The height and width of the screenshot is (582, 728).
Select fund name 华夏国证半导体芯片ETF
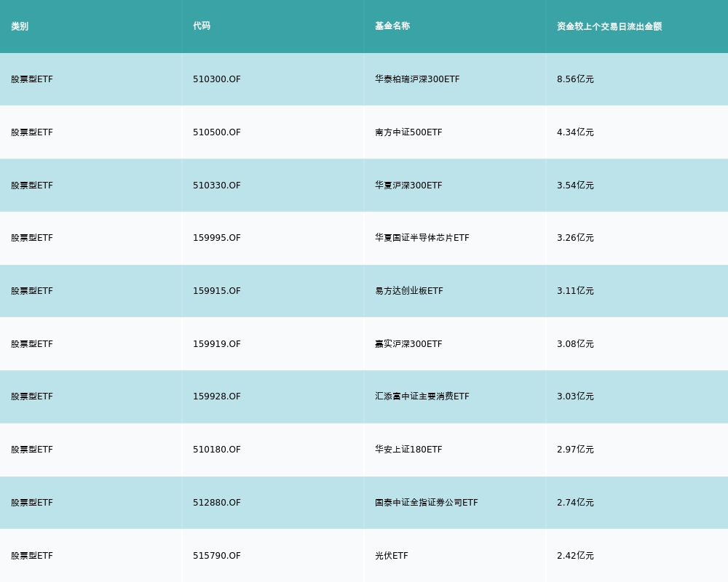pyautogui.click(x=422, y=238)
